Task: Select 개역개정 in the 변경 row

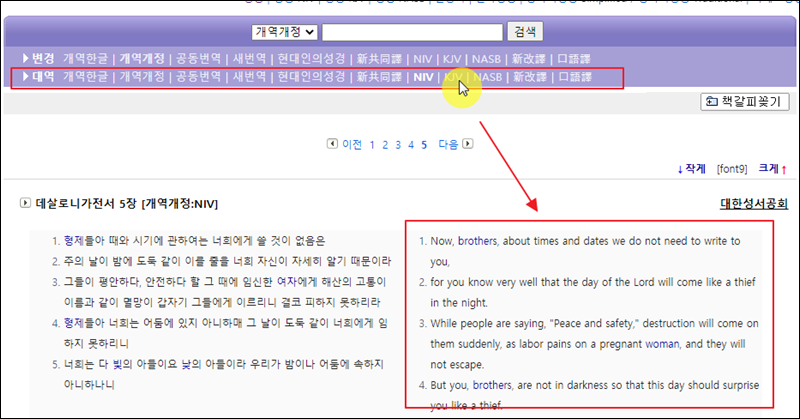Action: tap(142, 59)
